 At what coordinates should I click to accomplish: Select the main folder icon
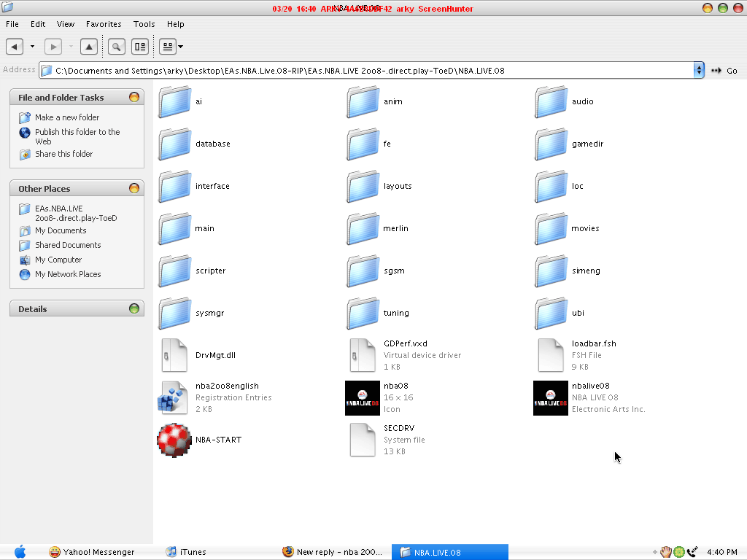[175, 229]
